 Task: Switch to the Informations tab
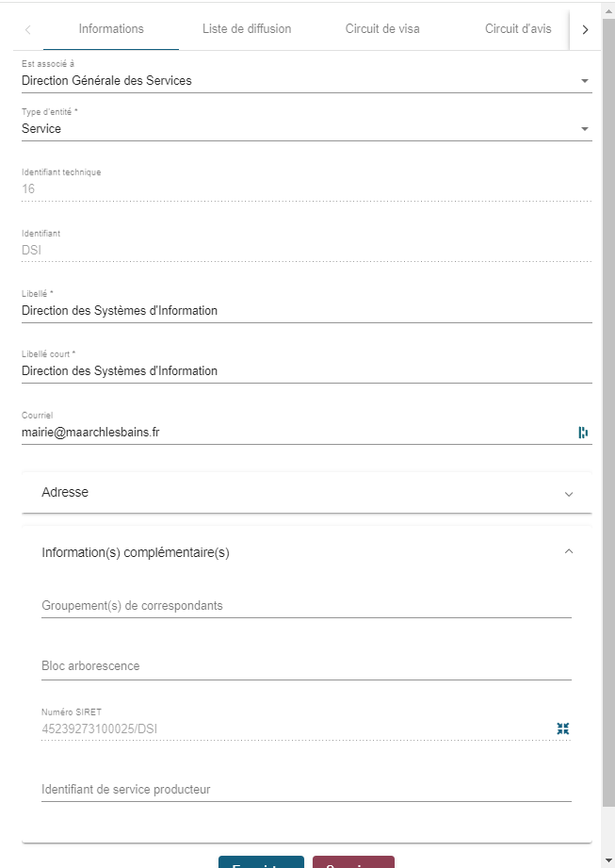pyautogui.click(x=111, y=29)
